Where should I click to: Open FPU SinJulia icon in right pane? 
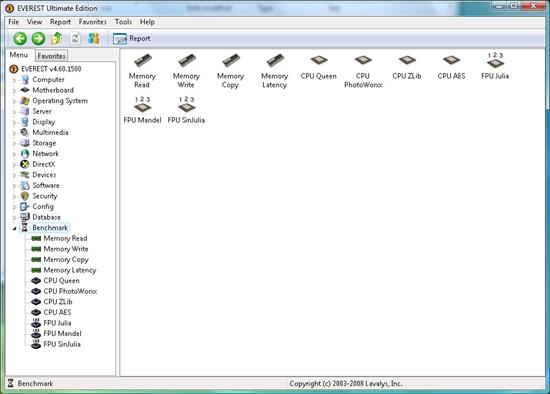point(186,110)
